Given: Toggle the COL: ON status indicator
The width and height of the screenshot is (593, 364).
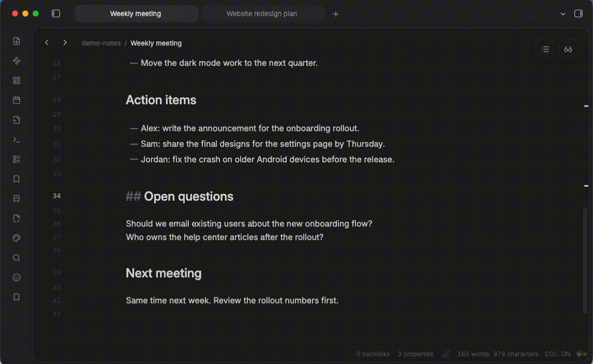Looking at the screenshot, I should [x=557, y=354].
